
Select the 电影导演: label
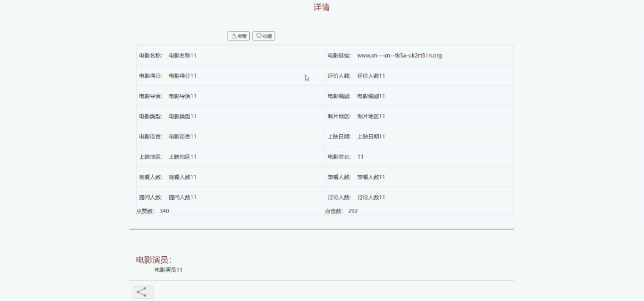click(x=150, y=96)
